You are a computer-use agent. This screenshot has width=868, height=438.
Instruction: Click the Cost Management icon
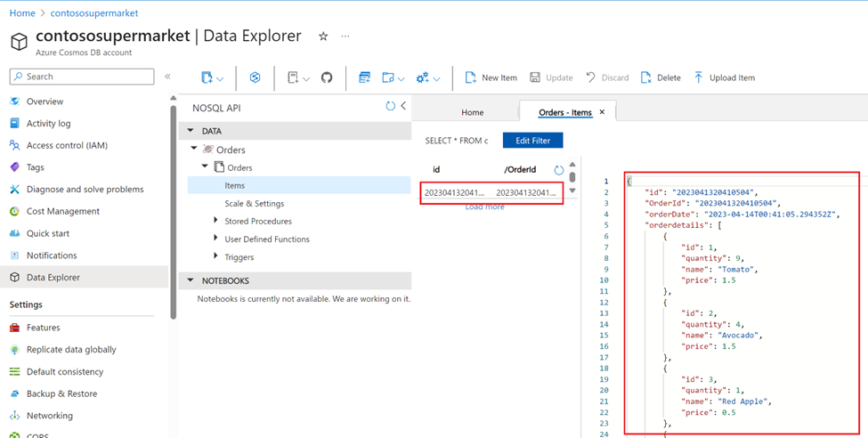[x=15, y=212]
